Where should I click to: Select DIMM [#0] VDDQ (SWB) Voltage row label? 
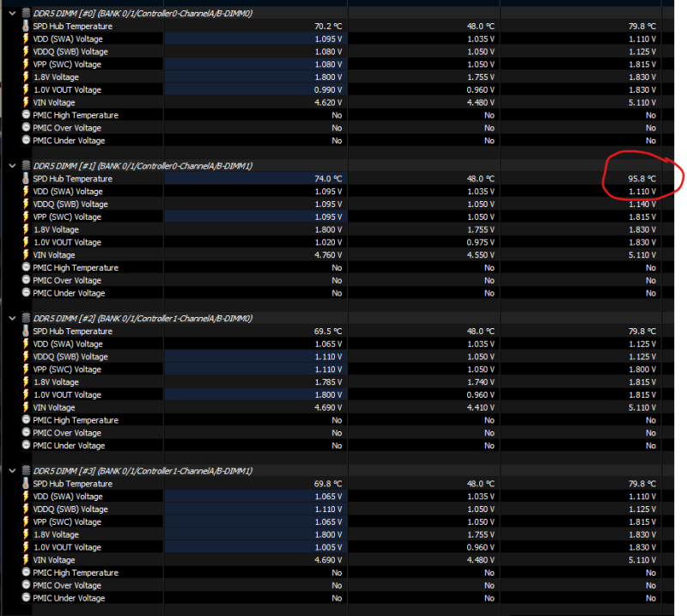click(x=70, y=52)
